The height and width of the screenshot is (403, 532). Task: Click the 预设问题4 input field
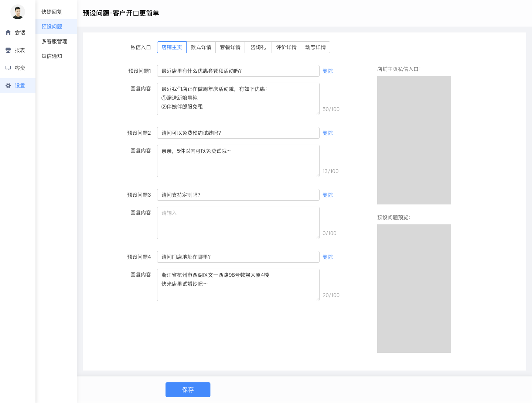click(x=238, y=257)
